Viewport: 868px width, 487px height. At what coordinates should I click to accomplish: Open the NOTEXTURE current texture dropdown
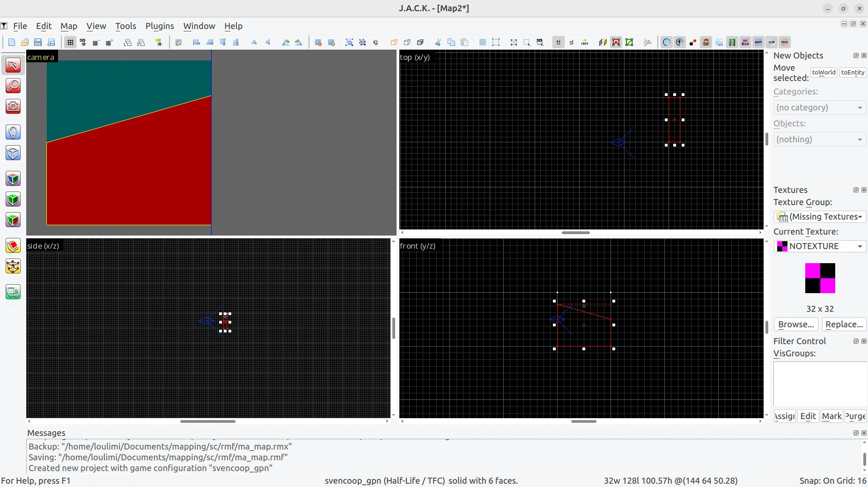(819, 246)
